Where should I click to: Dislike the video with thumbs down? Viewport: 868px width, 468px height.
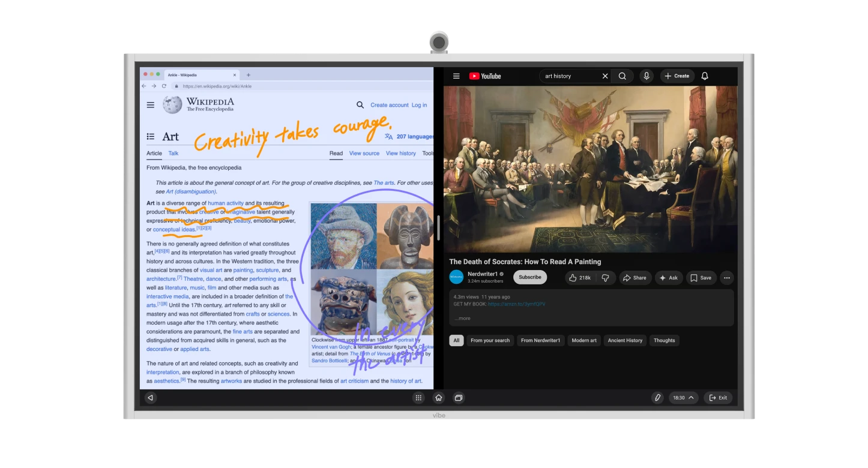click(605, 278)
